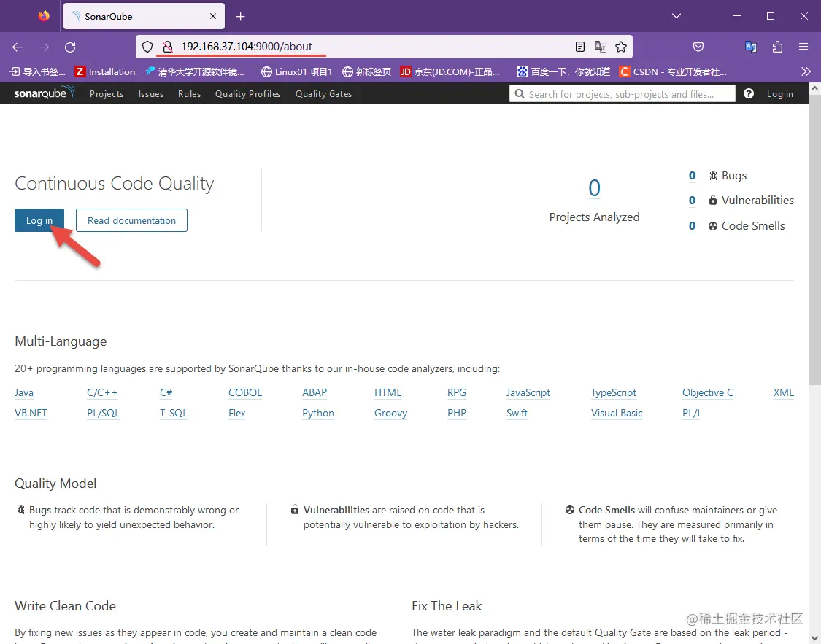Viewport: 821px width, 644px height.
Task: Open the 百度一下 bookmark
Action: 563,71
